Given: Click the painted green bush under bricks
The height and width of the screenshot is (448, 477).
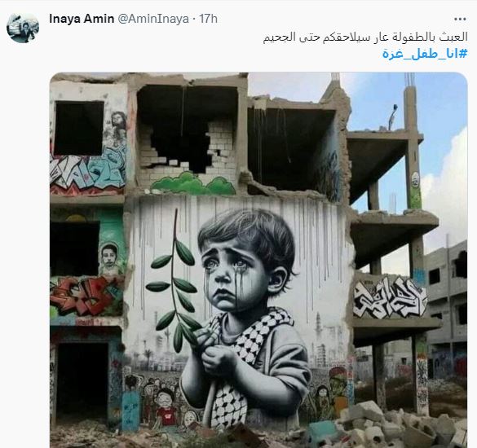Looking at the screenshot, I should tap(193, 184).
